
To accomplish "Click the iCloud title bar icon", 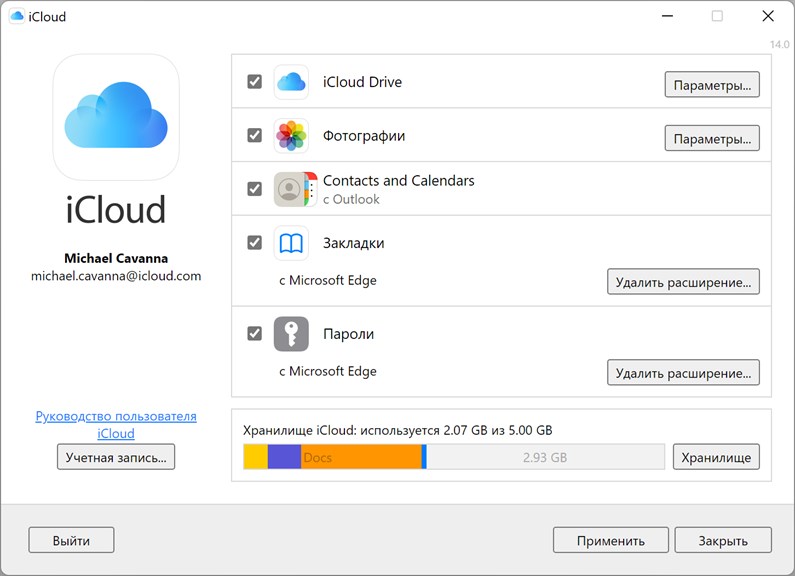I will click(17, 16).
